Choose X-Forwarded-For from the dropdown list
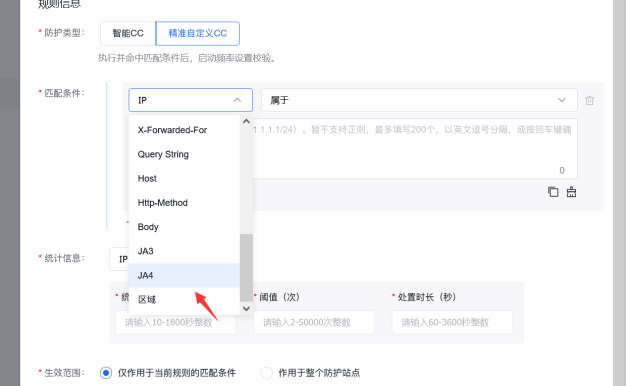This screenshot has height=386, width=626. (184, 130)
